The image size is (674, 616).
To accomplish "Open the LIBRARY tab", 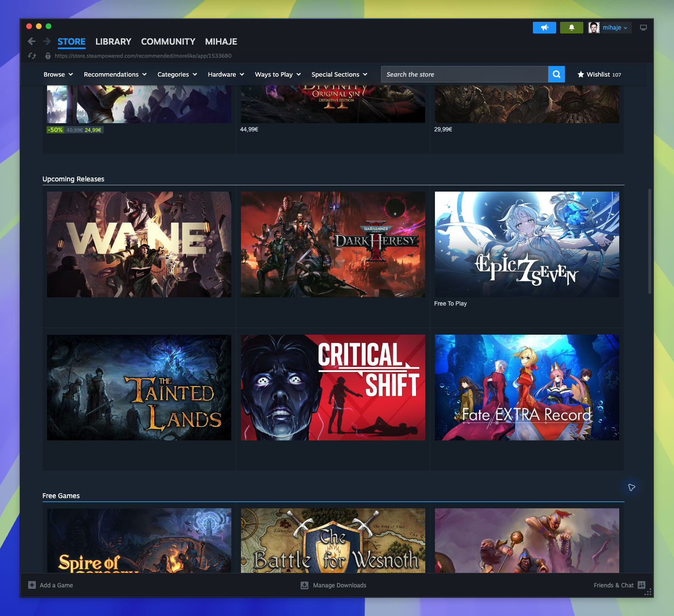I will pos(113,42).
